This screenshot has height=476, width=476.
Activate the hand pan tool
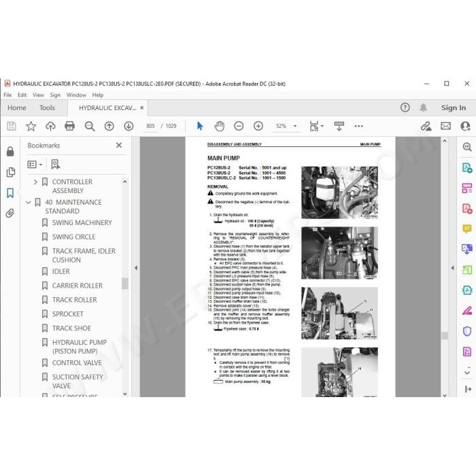[x=219, y=126]
